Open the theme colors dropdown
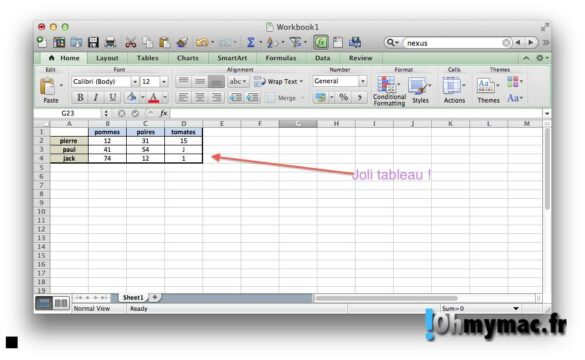585x360 pixels. (x=515, y=81)
